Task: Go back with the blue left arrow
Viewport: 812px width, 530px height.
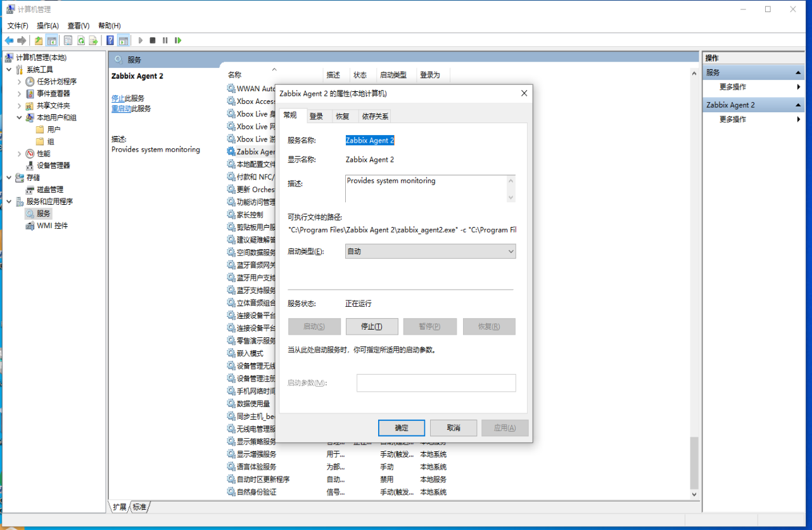Action: pos(10,41)
